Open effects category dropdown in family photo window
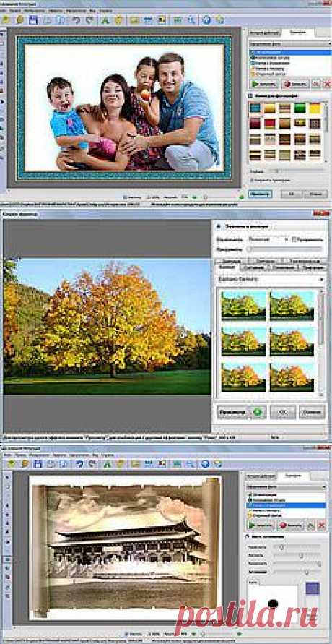332x644 pixels. [290, 43]
